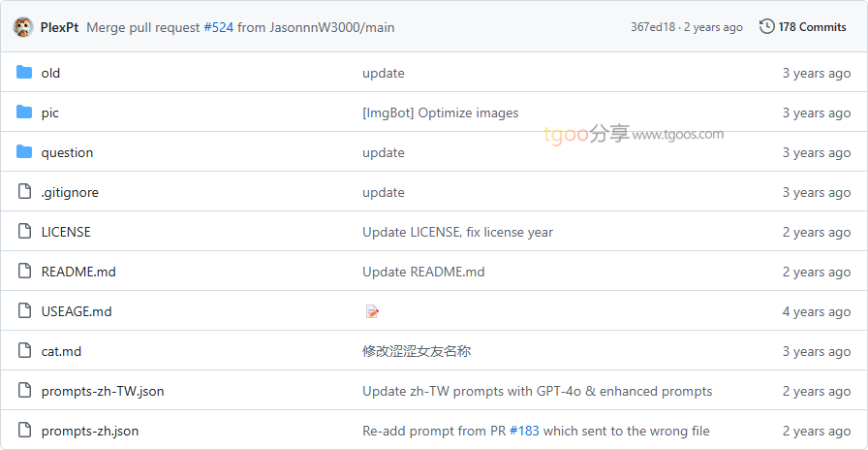Click the commit history clock icon

point(766,27)
